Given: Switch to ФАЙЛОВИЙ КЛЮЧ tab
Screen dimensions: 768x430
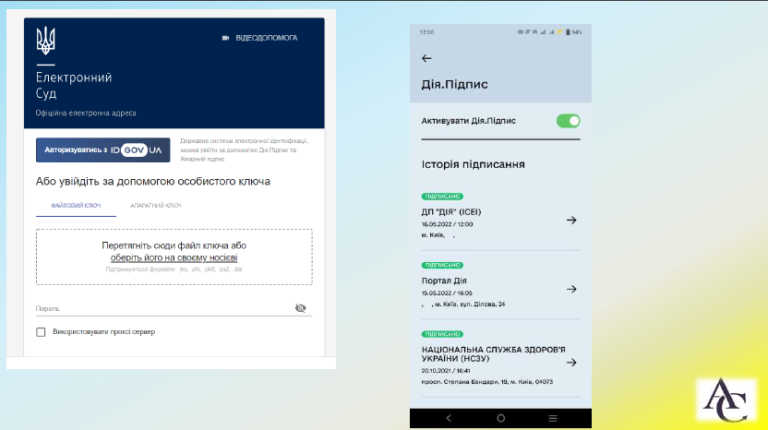Looking at the screenshot, I should coord(76,206).
